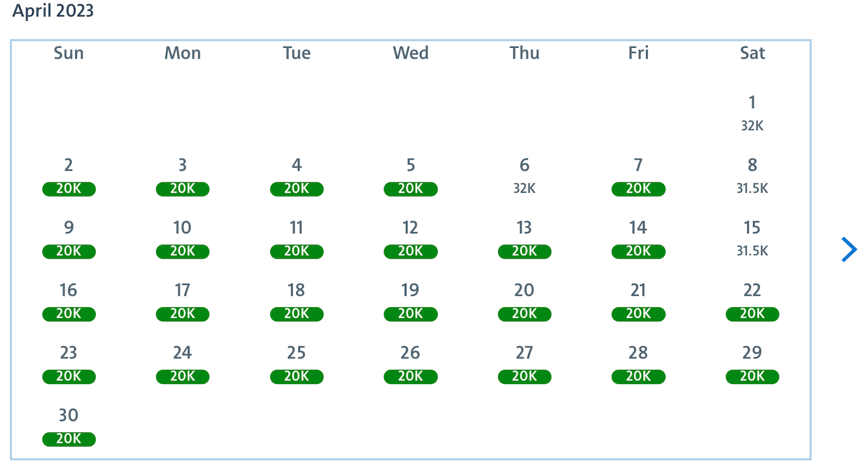The image size is (868, 465).
Task: Select the 31.5K price on April 15
Action: pyautogui.click(x=752, y=251)
